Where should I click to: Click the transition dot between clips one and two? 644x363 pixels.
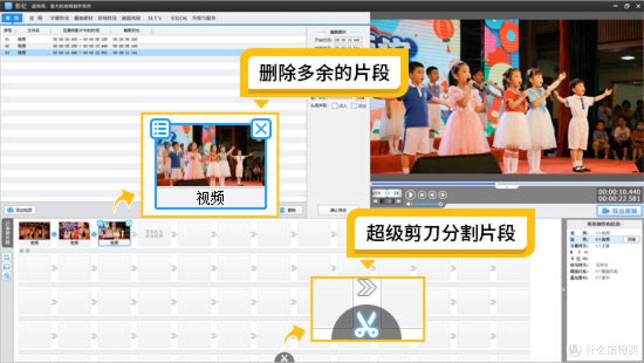pyautogui.click(x=54, y=234)
